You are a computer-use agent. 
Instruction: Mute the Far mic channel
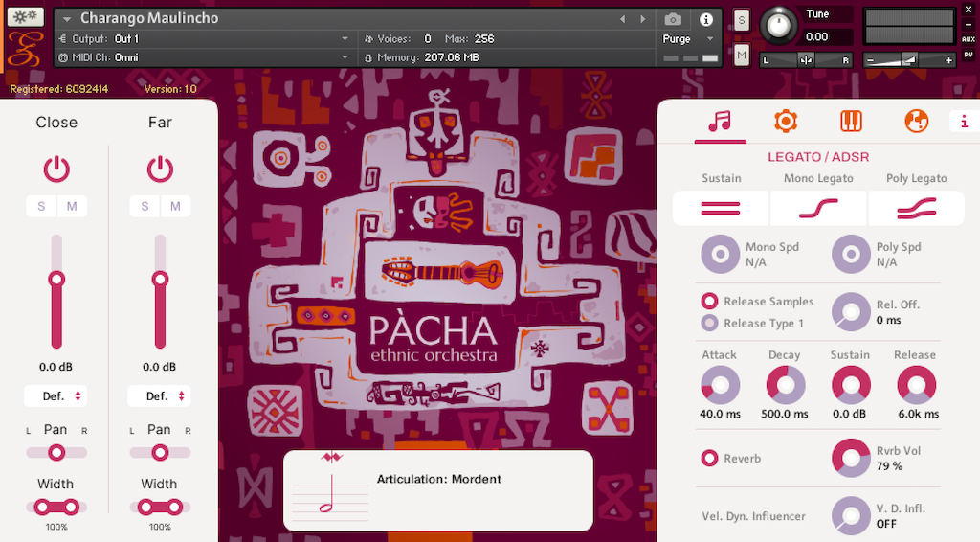176,206
